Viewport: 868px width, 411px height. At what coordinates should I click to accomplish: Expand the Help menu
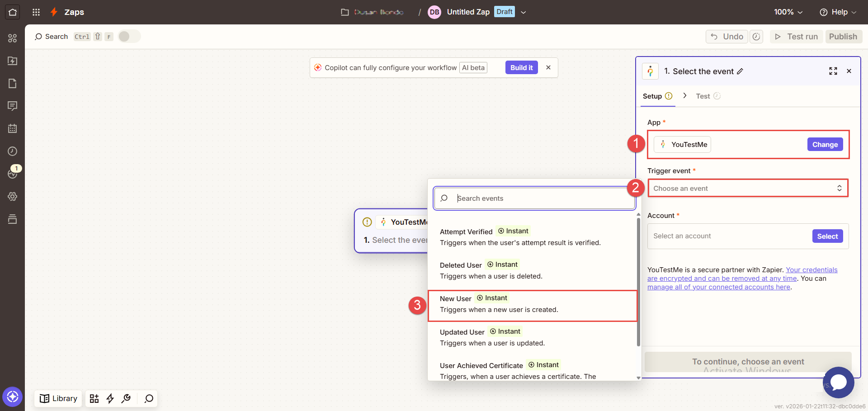(838, 12)
